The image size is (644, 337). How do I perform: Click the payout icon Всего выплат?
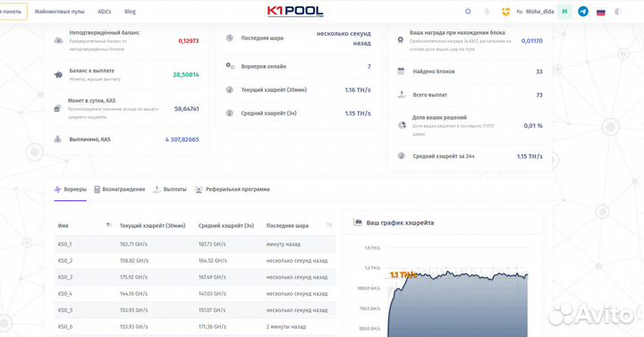click(402, 95)
